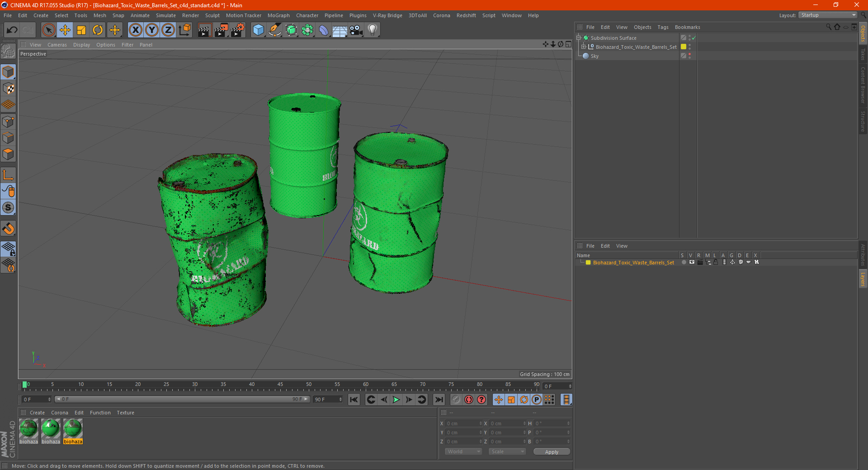Open the MoGraph menu

(x=278, y=15)
